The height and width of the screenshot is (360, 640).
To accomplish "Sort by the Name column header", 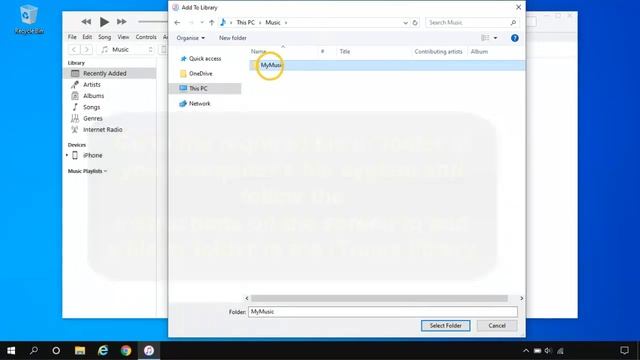I will 258,51.
